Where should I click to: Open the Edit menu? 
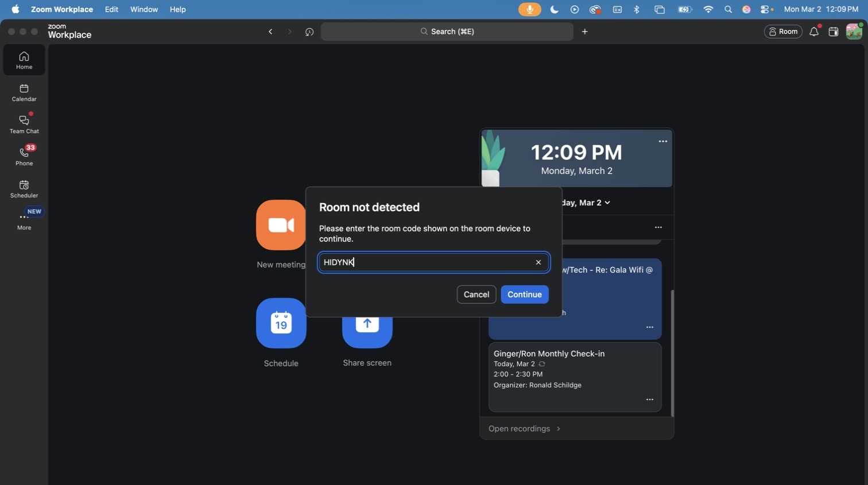tap(111, 9)
